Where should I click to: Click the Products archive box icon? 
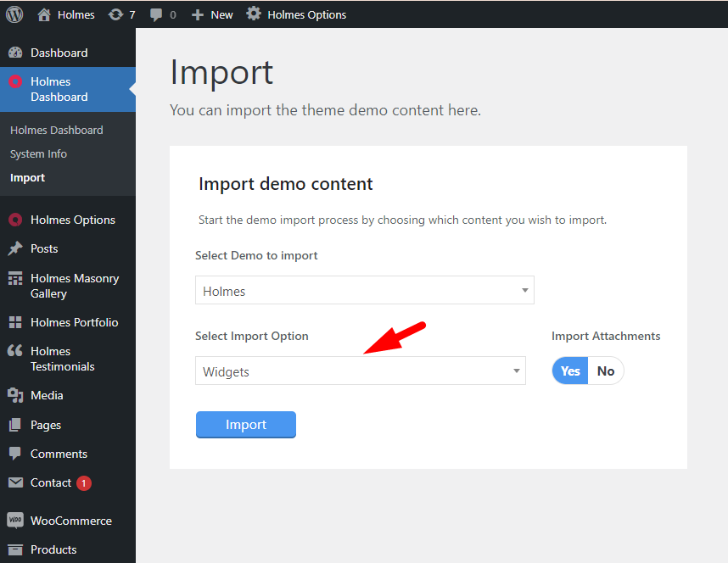[x=15, y=550]
